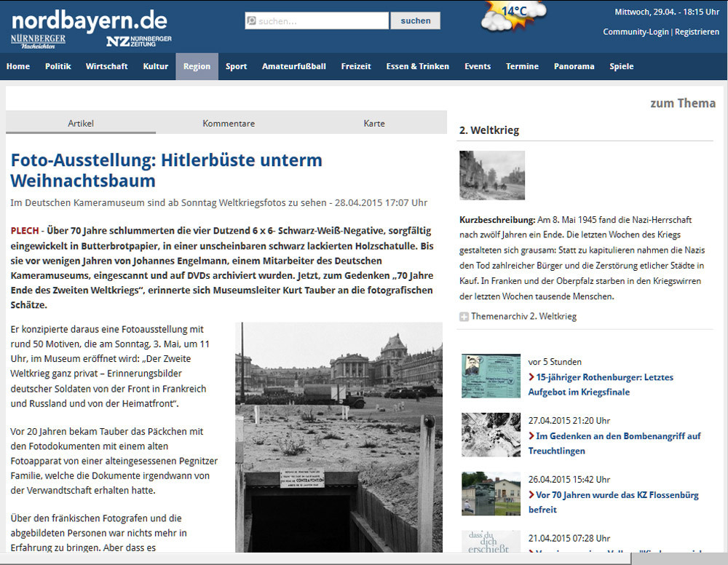Click the 'vor 5 Stunden' label

[x=555, y=362]
